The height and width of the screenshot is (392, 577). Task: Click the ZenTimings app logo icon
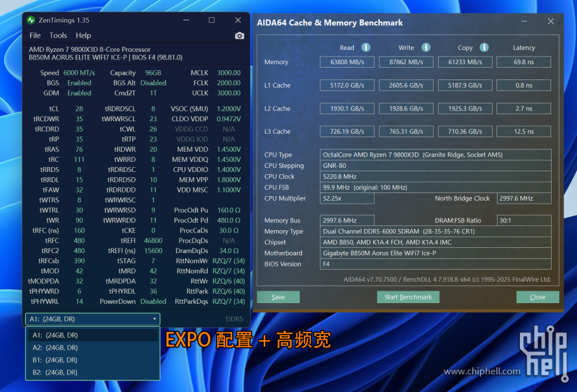coord(31,20)
